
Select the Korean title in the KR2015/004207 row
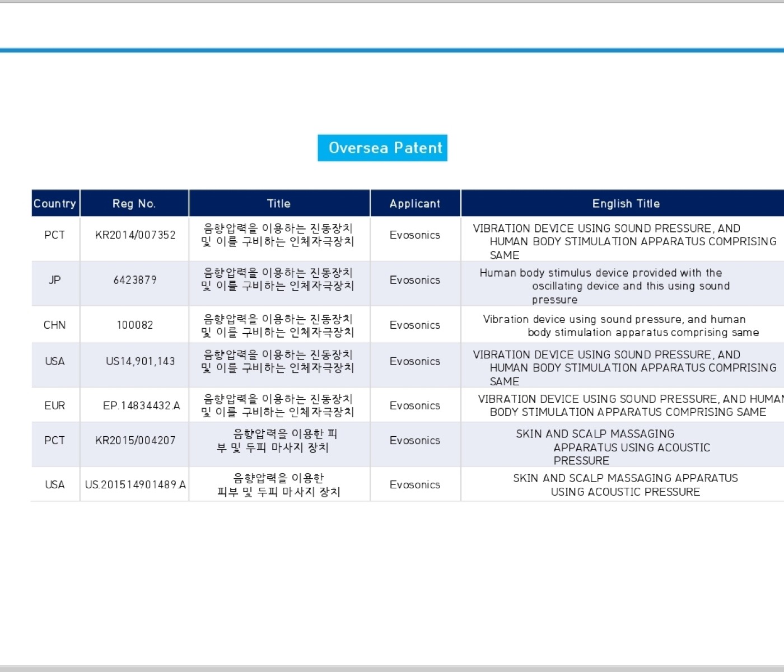(x=278, y=441)
